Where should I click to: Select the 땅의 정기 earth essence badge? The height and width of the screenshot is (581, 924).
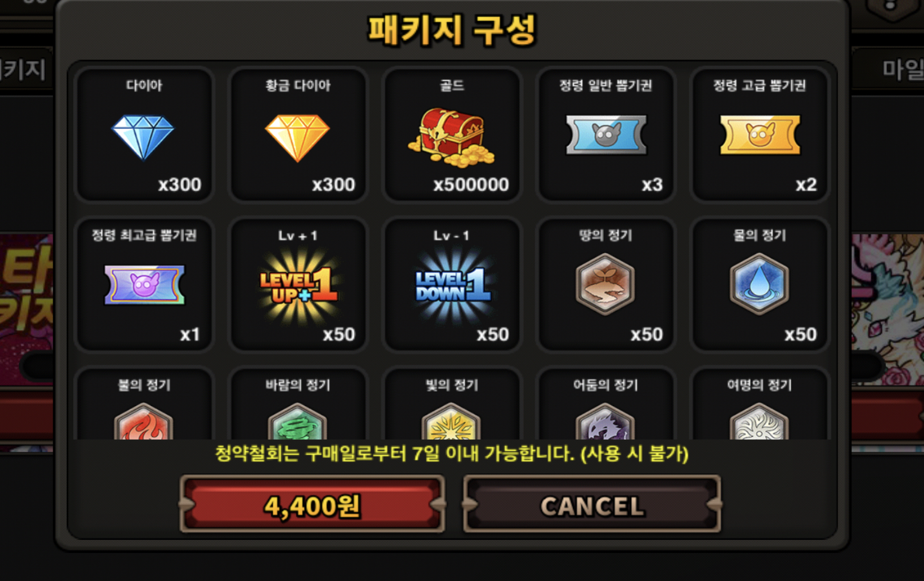(605, 284)
